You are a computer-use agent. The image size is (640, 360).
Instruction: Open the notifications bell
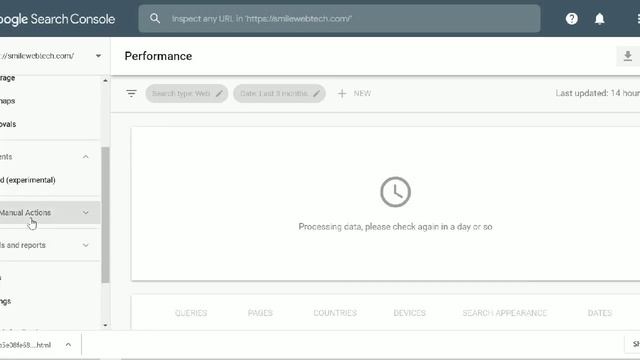point(599,19)
